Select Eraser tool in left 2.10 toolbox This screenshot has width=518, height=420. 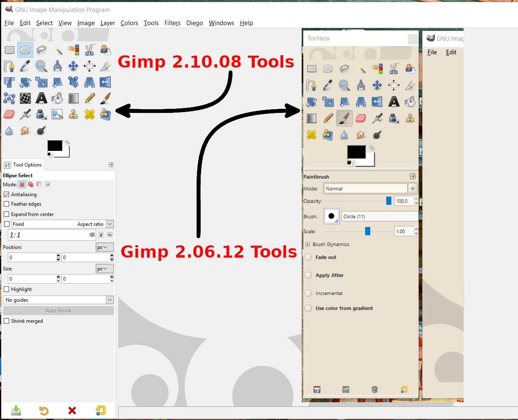click(9, 114)
